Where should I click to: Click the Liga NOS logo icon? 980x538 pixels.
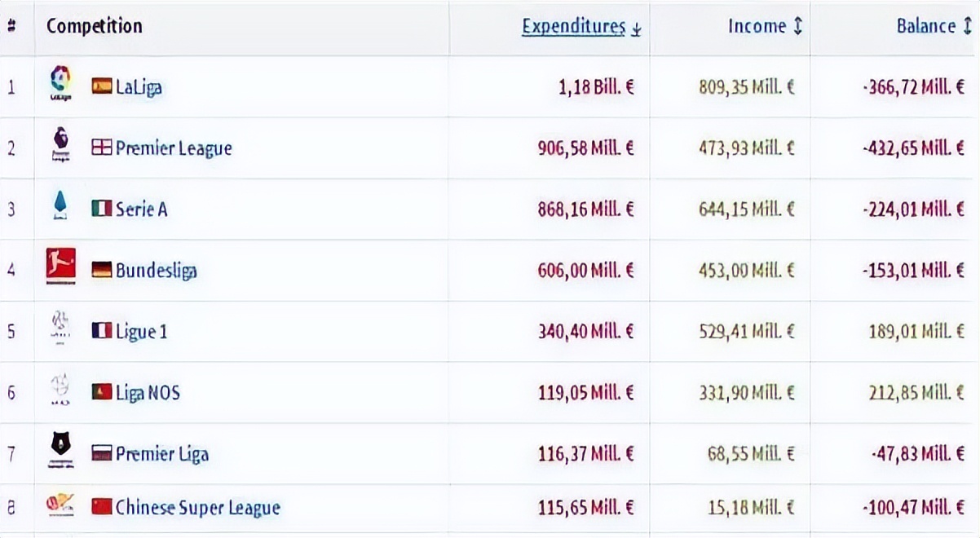pyautogui.click(x=60, y=390)
